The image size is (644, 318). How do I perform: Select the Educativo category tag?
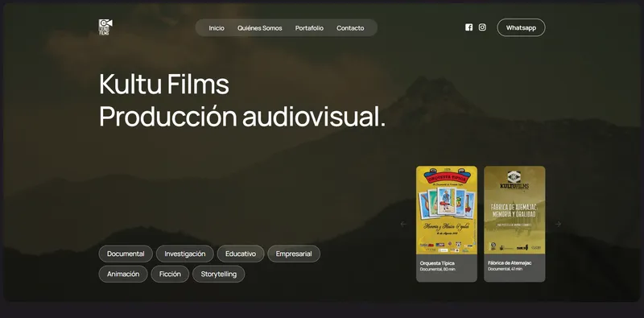point(241,254)
